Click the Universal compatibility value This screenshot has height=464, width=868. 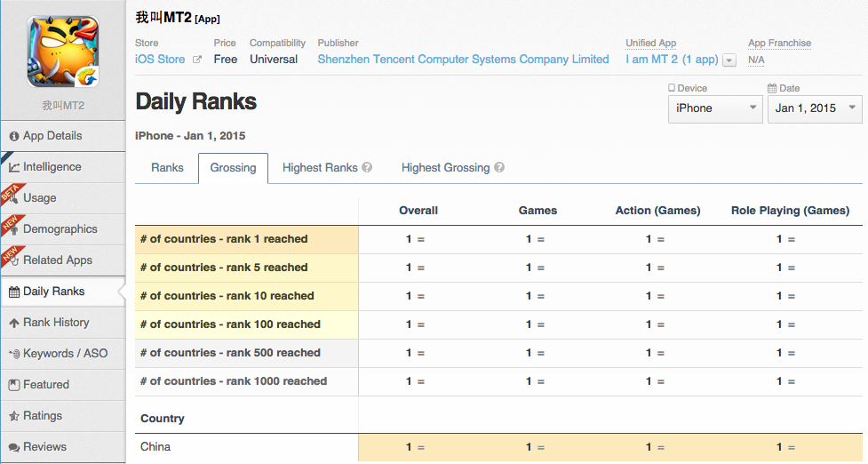tap(274, 60)
